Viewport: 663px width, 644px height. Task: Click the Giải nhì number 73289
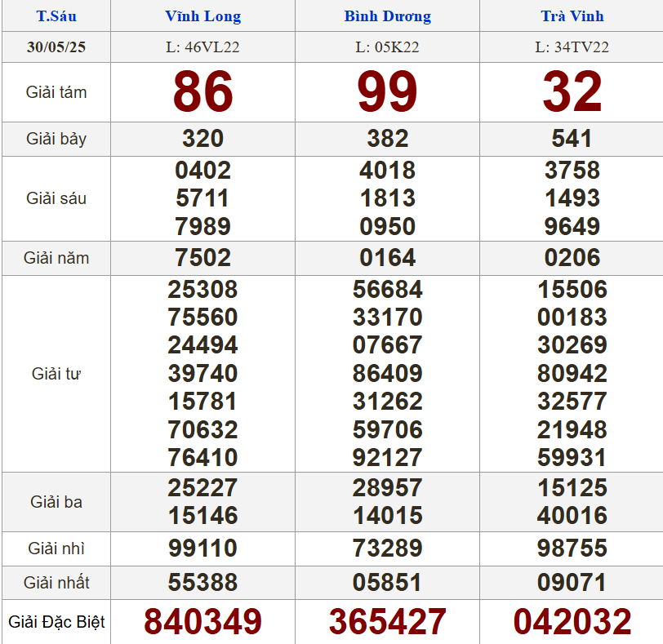coord(387,549)
